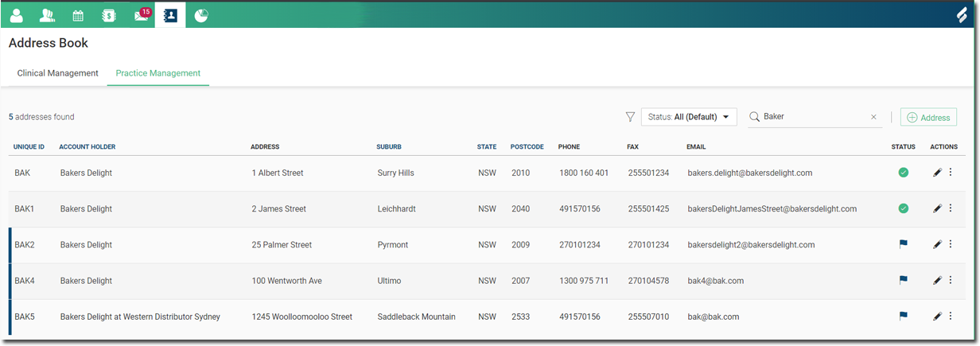The image size is (980, 346).
Task: Open more actions menu for BAK row
Action: point(951,172)
